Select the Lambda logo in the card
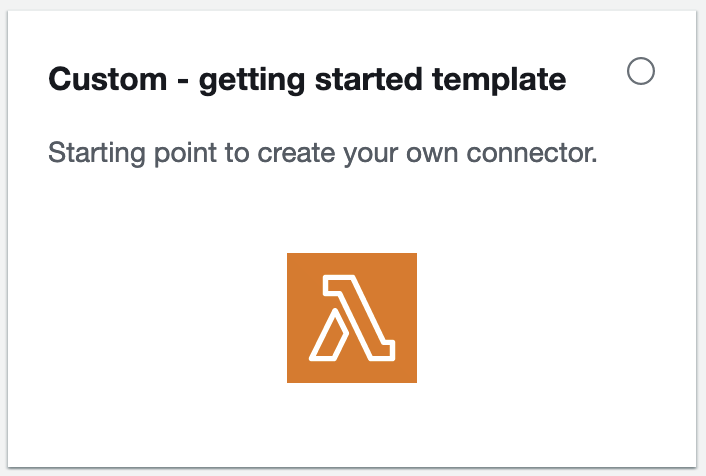The width and height of the screenshot is (706, 476). coord(352,318)
